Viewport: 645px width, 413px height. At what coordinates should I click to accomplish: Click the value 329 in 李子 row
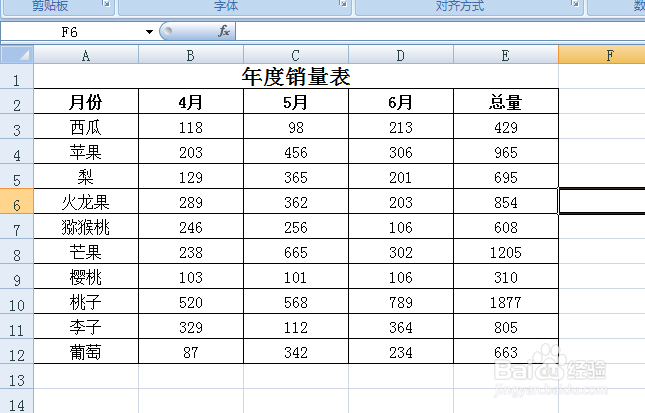pos(191,327)
